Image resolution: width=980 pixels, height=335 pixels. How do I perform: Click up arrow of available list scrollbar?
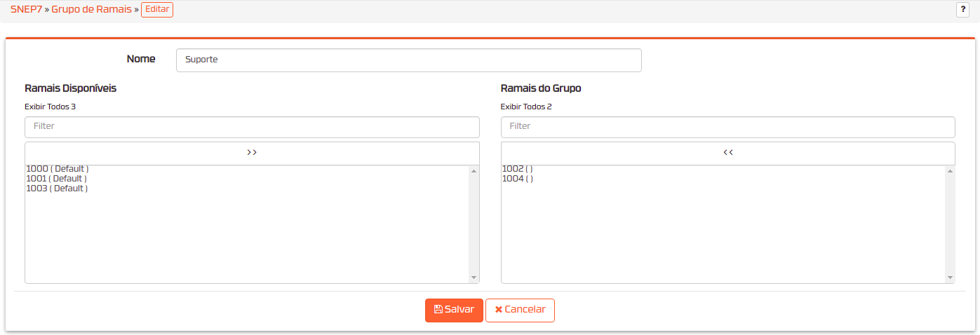pyautogui.click(x=474, y=171)
